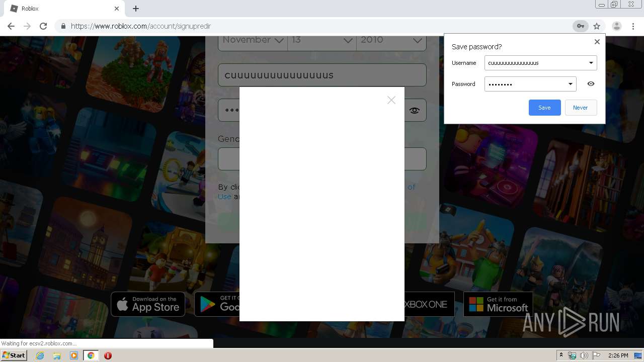
Task: Open the network tray icon
Action: 572,355
